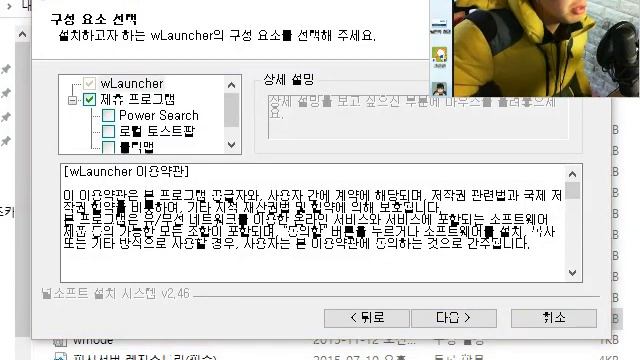Screen dimensions: 640x360
Task: Click the wLauncher 이용약관 heading text
Action: tap(127, 172)
